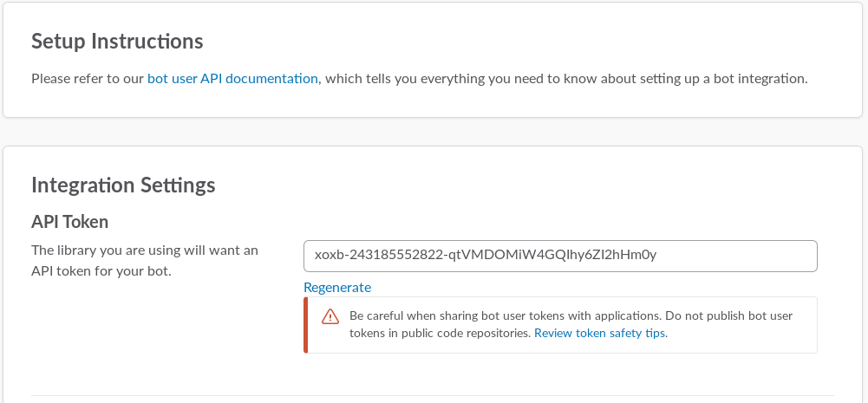Open the Review token safety tips link
Image resolution: width=868 pixels, height=403 pixels.
point(600,333)
